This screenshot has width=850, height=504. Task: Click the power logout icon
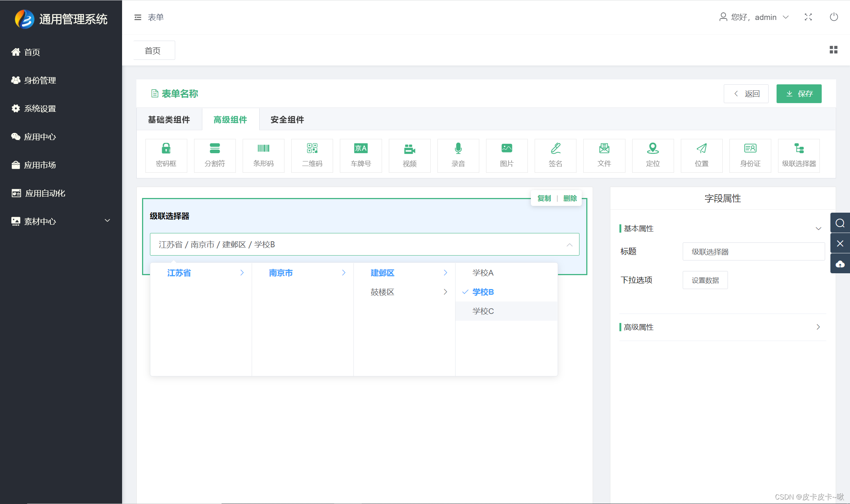[x=834, y=17]
